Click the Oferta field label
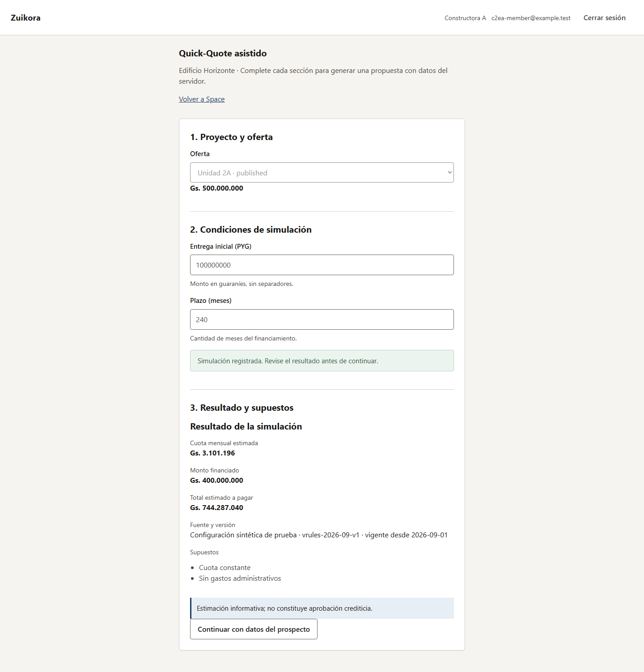Image resolution: width=644 pixels, height=672 pixels. (200, 154)
